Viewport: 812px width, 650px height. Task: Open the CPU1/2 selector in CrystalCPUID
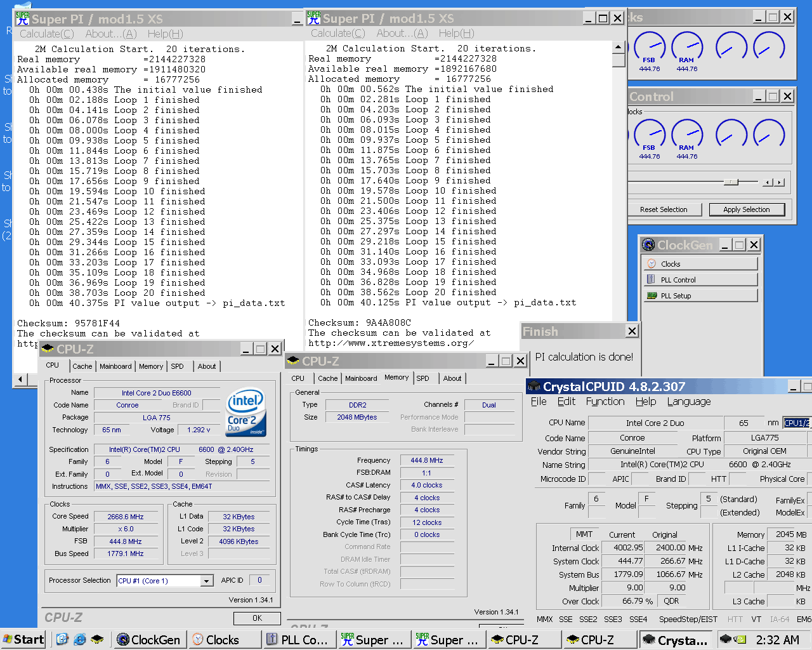797,423
